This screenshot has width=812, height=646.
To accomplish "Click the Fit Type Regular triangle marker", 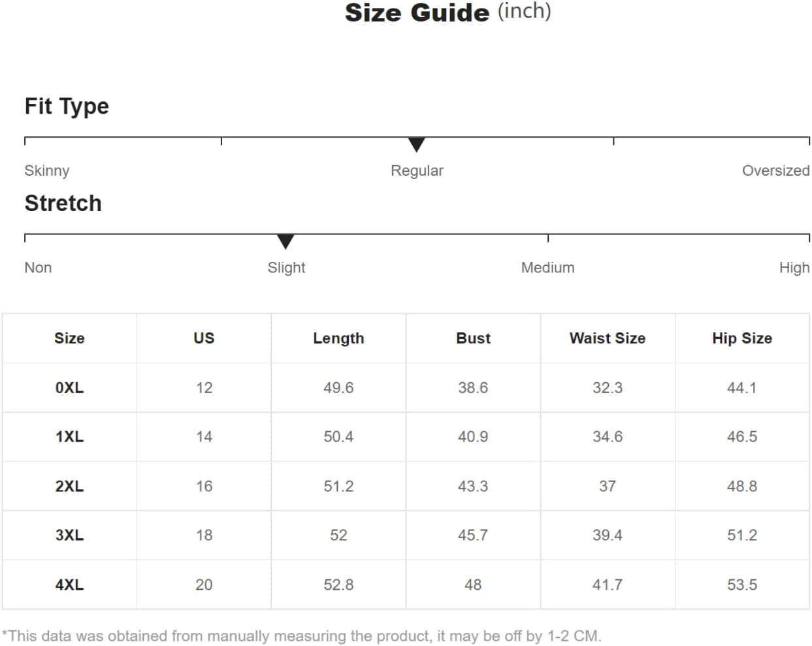I will coord(416,144).
